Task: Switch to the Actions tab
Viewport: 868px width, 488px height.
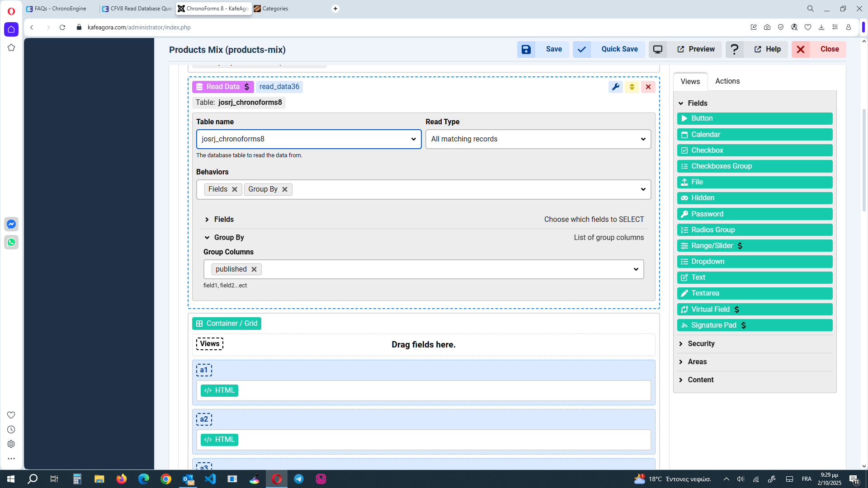Action: coord(727,81)
